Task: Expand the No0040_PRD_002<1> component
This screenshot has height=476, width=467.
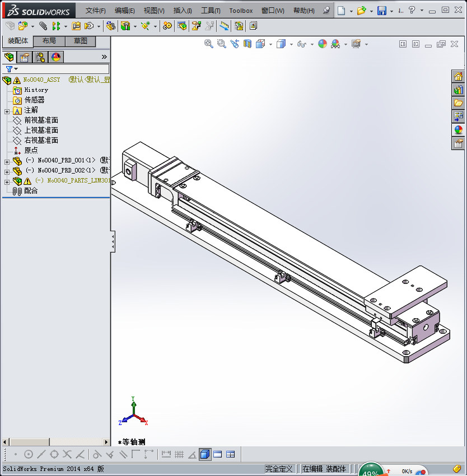Action: (7, 172)
